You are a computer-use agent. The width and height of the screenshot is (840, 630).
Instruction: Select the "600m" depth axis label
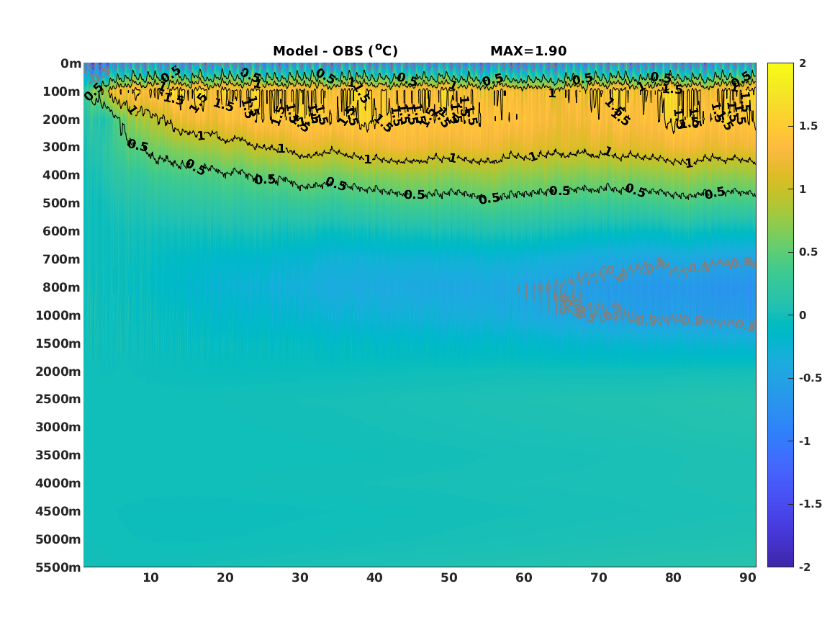(62, 231)
